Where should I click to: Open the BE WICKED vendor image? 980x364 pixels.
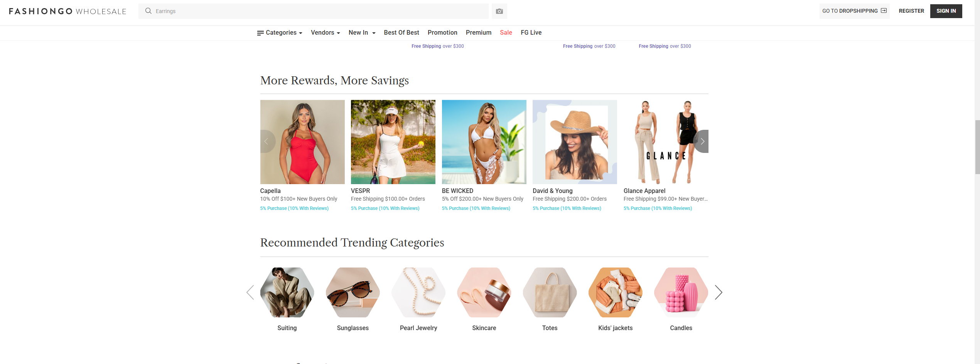[484, 142]
